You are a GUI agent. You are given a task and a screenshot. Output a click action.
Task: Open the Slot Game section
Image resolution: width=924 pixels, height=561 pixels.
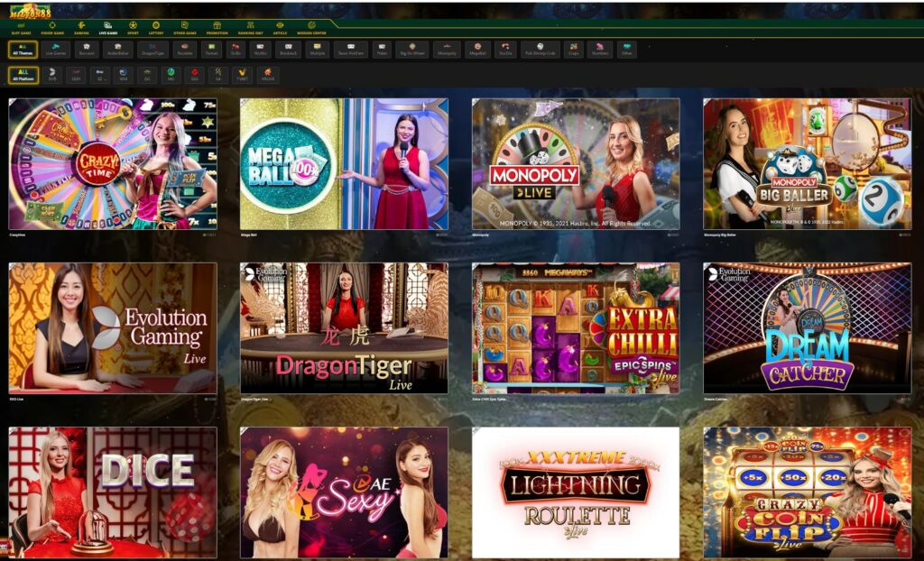tap(22, 28)
